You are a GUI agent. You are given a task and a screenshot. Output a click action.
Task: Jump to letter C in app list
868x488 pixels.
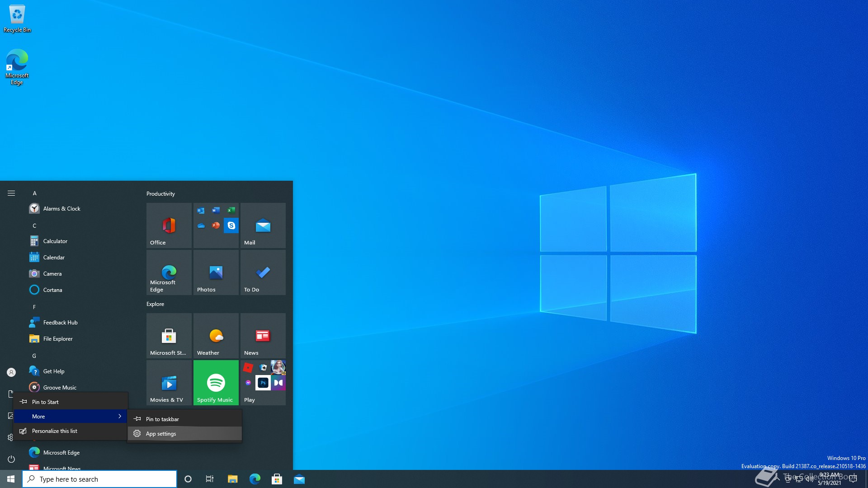tap(34, 226)
